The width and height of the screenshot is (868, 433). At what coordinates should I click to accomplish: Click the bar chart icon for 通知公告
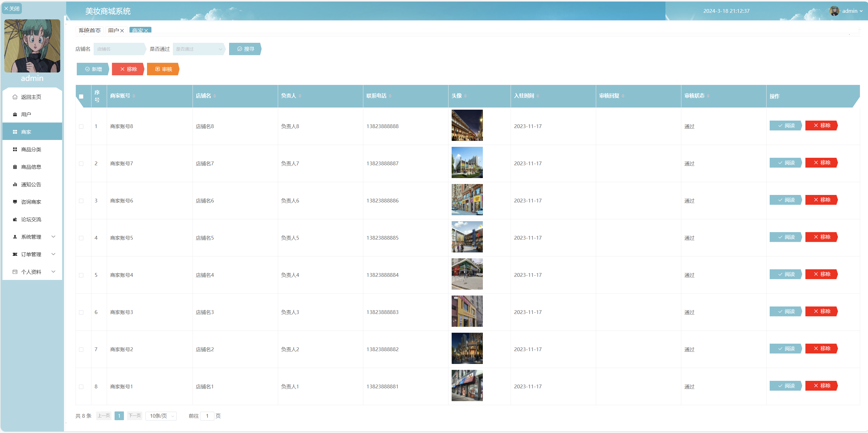pyautogui.click(x=15, y=184)
